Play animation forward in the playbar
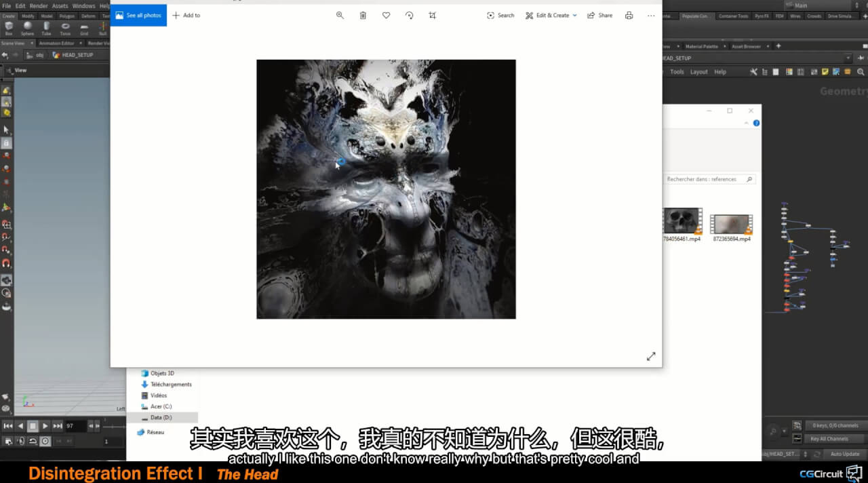Viewport: 868px width, 483px height. pyautogui.click(x=45, y=426)
